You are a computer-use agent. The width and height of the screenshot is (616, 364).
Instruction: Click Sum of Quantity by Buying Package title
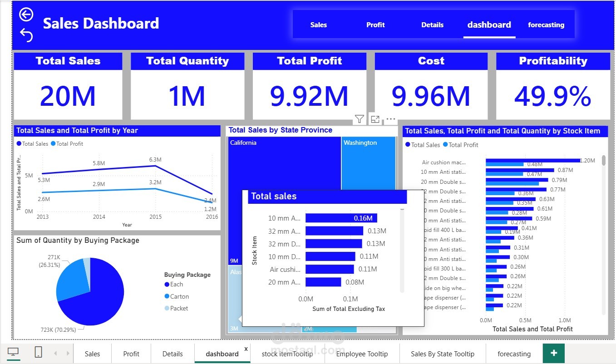click(78, 241)
